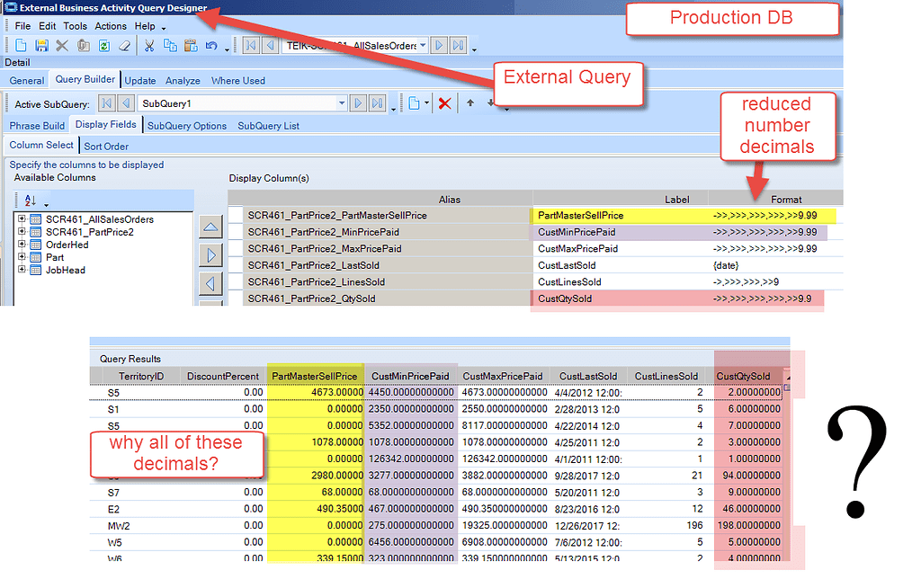
Task: Expand the Part tree node
Action: (22, 257)
